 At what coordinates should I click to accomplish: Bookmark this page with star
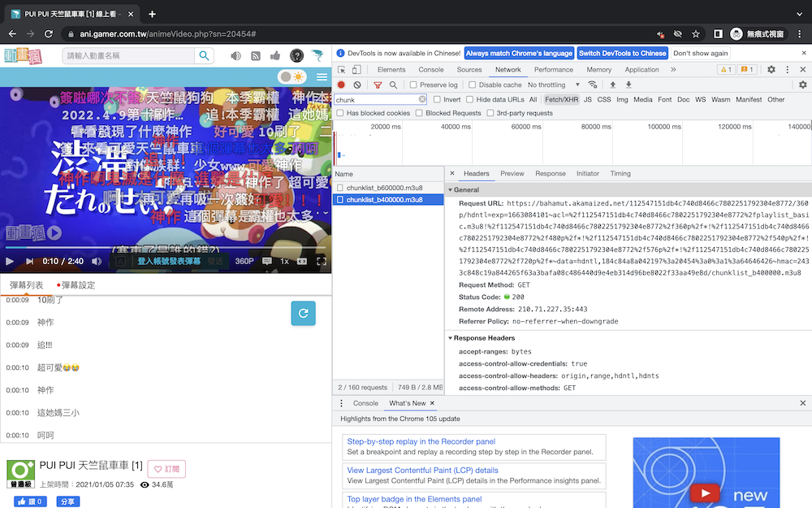[696, 34]
